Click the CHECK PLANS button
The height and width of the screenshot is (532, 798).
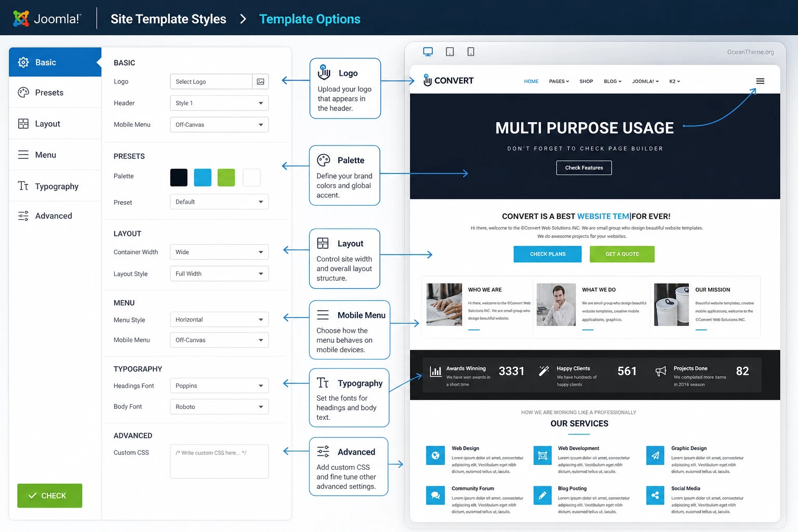[x=548, y=254]
